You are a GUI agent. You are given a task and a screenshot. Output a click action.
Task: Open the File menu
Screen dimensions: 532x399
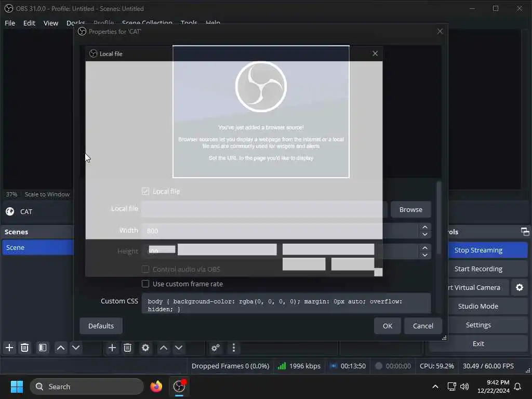(10, 23)
